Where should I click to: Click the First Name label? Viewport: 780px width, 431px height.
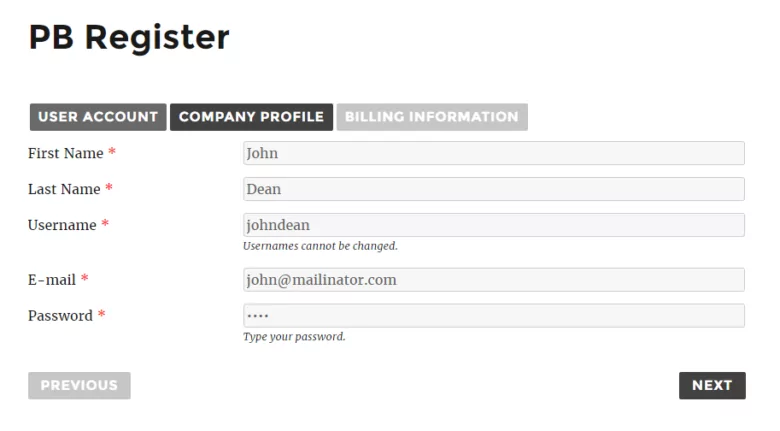click(x=65, y=153)
